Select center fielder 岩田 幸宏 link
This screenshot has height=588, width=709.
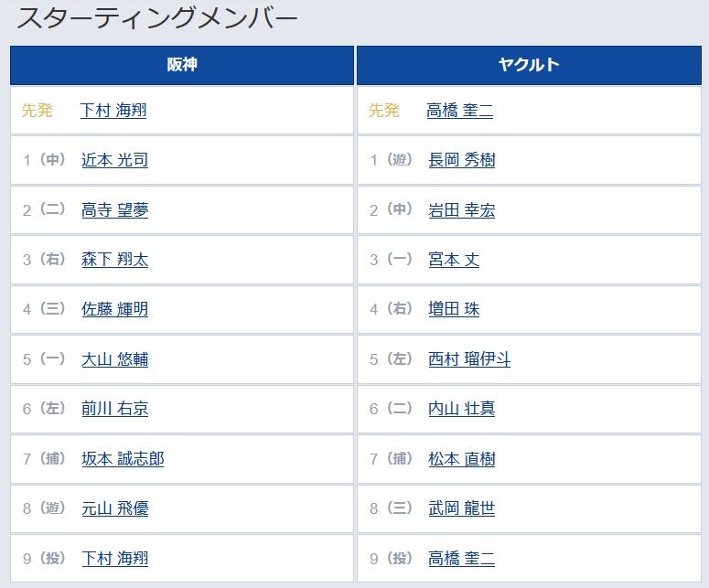pyautogui.click(x=462, y=210)
